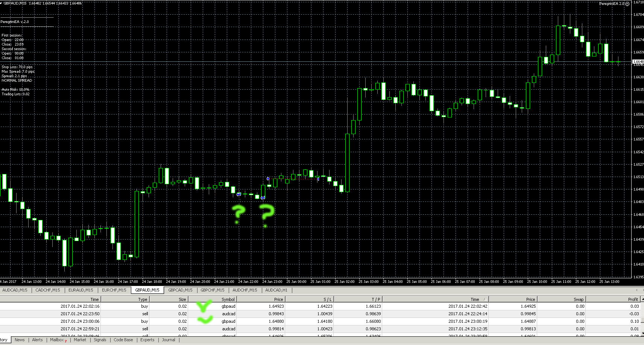Switch to the GBPCAD,M15 chart tab
Viewport: 644px width, 345px height.
click(x=180, y=290)
